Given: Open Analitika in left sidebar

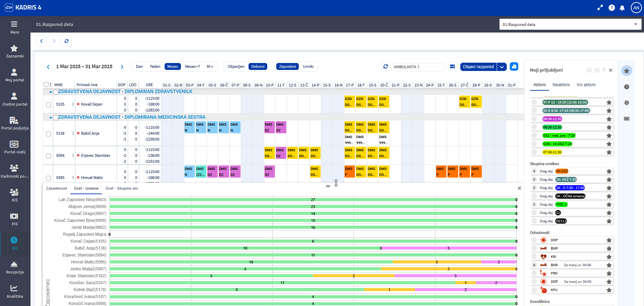Looking at the screenshot, I should [x=15, y=291].
